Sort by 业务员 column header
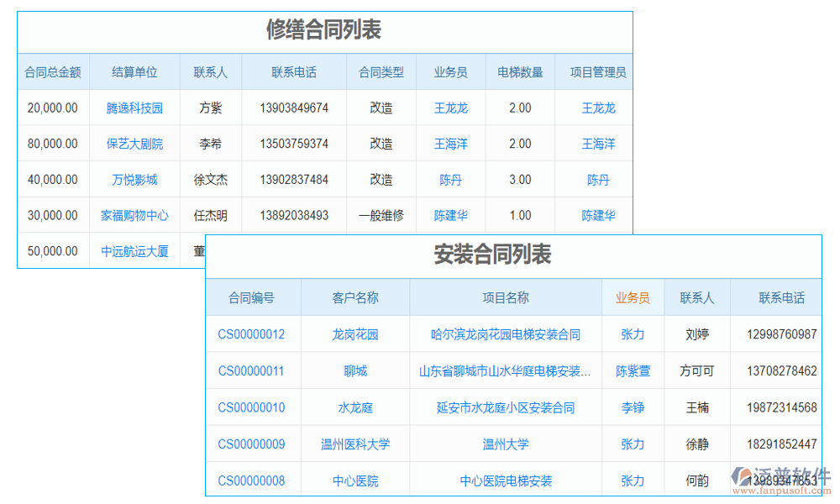 point(633,297)
